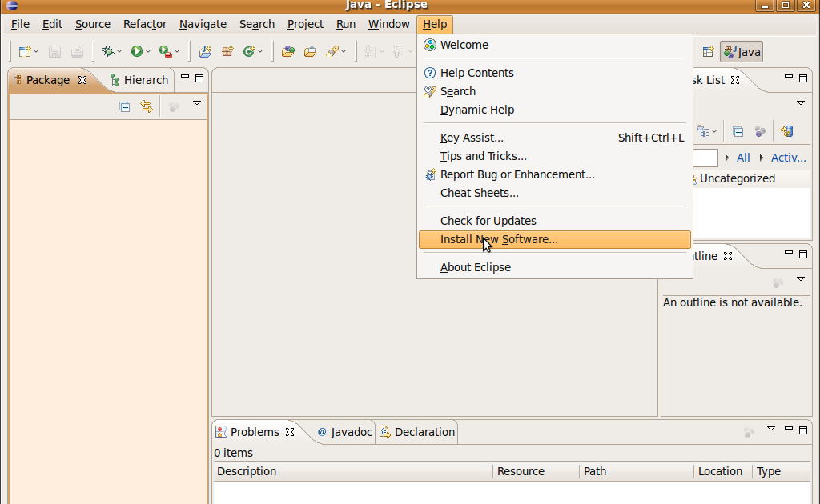Viewport: 820px width, 504px height.
Task: Minimize the Package Explorer panel
Action: pyautogui.click(x=185, y=77)
